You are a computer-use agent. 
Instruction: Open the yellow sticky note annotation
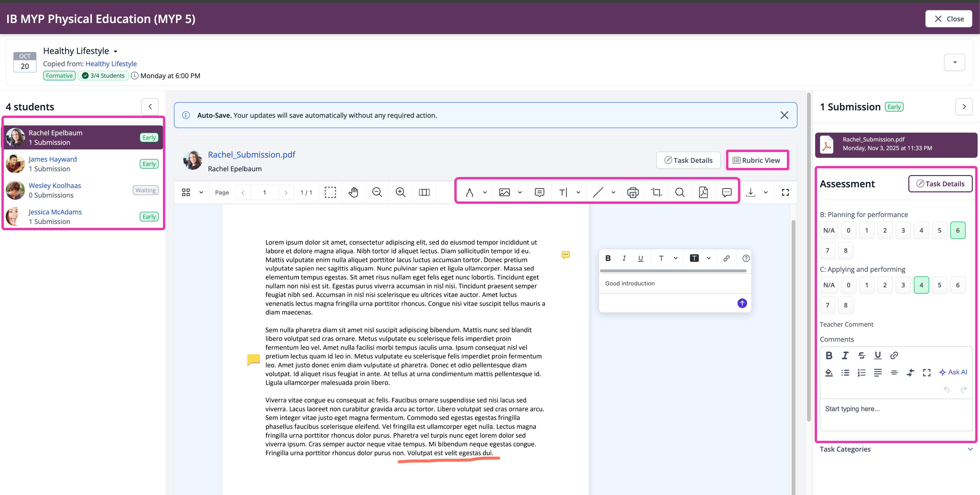tap(253, 359)
